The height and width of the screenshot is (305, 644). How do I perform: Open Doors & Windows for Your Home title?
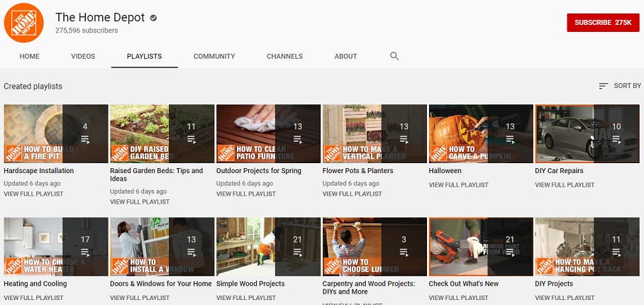[161, 284]
